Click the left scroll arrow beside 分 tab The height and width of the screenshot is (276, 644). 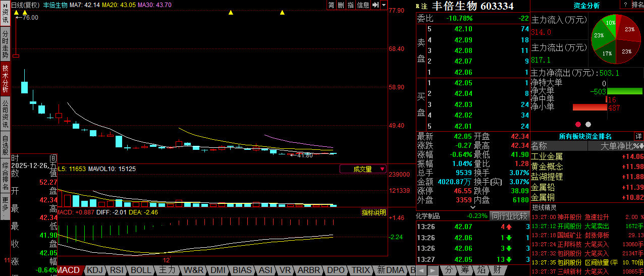[421, 270]
